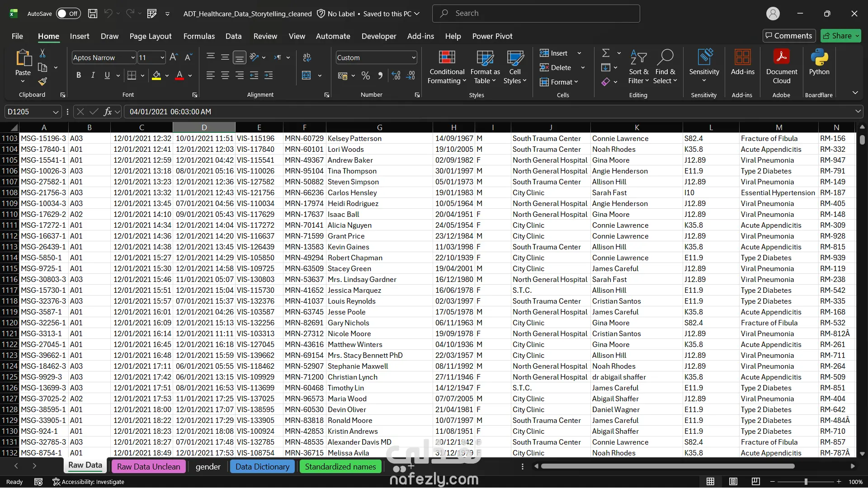Viewport: 868px width, 488px height.
Task: Apply Center horizontal alignment
Action: point(225,75)
